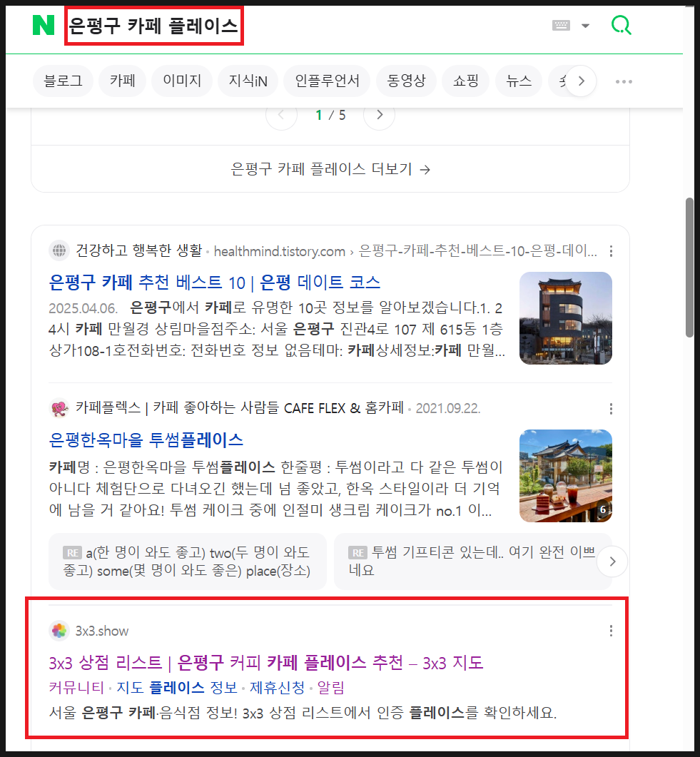Screen dimensions: 700x757
Task: Open the virtual keyboard icon
Action: pos(562,26)
